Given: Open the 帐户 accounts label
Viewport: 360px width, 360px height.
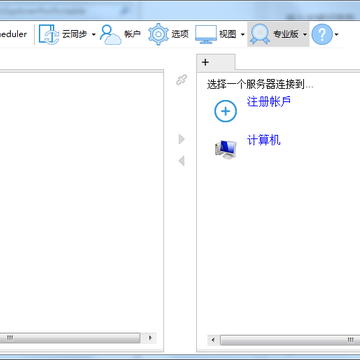Looking at the screenshot, I should point(133,34).
